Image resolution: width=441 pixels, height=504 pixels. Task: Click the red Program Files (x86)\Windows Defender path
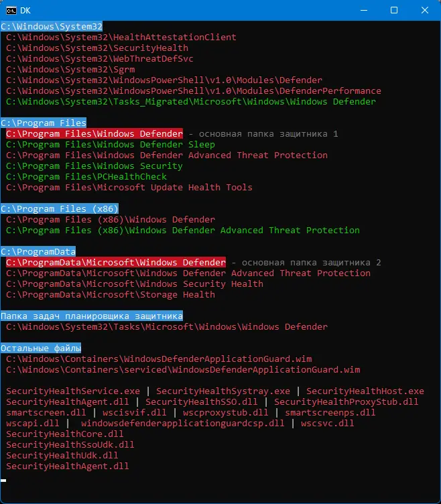point(111,220)
